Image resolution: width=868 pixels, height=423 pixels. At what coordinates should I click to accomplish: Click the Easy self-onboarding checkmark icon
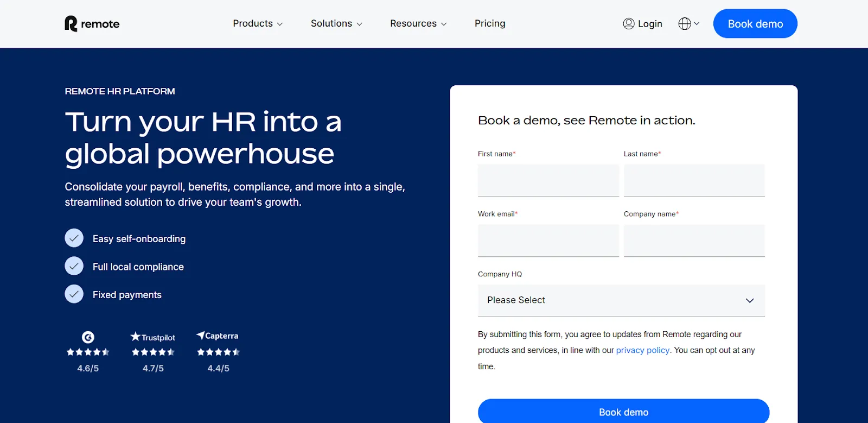[x=74, y=238]
